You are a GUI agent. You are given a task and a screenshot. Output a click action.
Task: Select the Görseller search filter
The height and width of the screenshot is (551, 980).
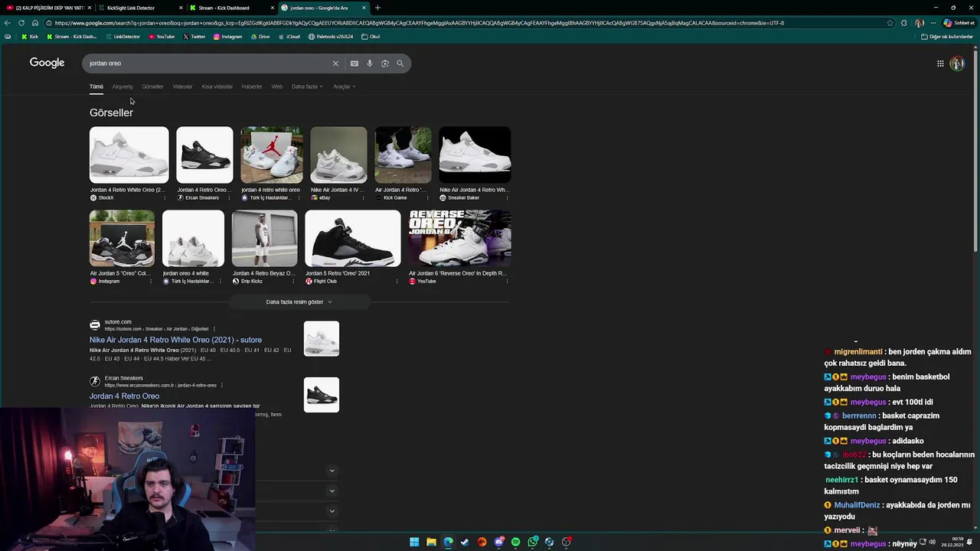(152, 86)
